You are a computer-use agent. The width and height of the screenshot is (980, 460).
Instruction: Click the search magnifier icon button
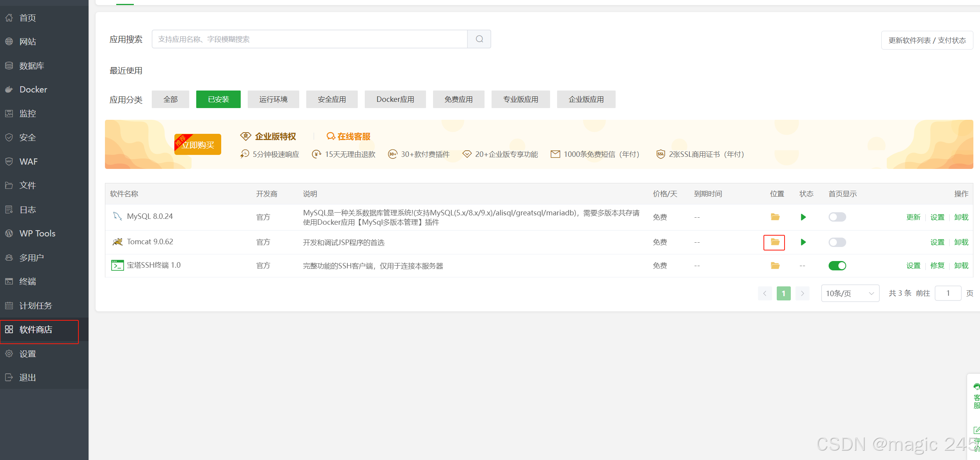[479, 39]
